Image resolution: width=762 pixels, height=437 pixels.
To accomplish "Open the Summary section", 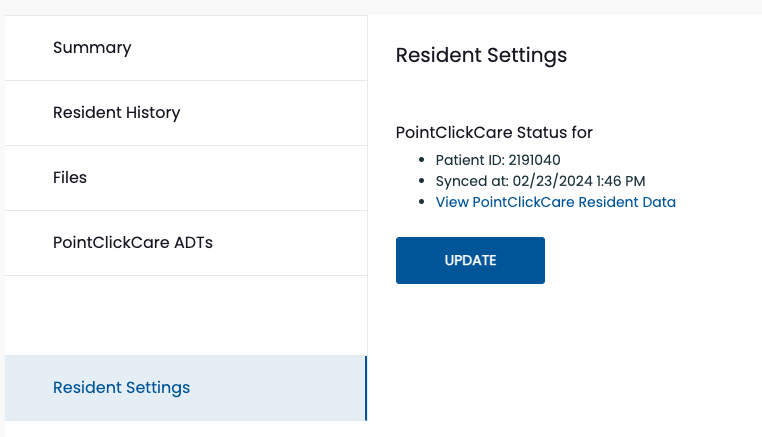I will pos(186,48).
